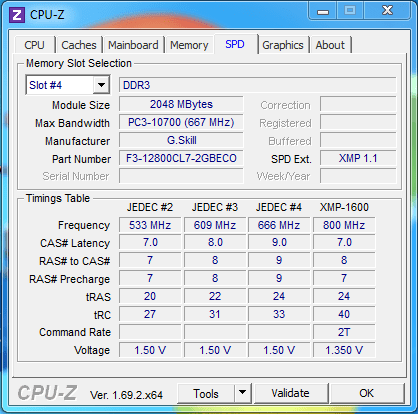
Task: Click the empty Serial Number field
Action: 181,176
